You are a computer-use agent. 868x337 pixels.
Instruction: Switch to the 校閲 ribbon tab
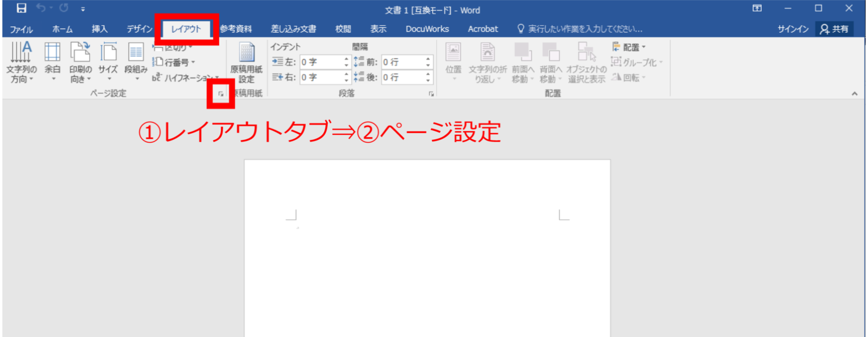click(342, 29)
